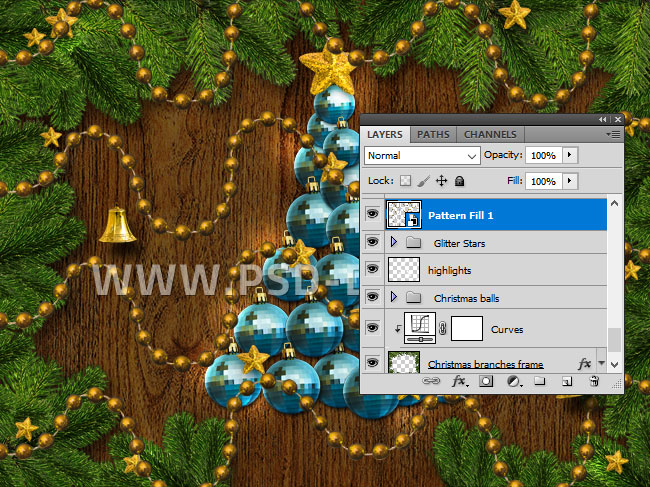650x487 pixels.
Task: Click the Curves layer mask thumbnail
Action: (467, 329)
